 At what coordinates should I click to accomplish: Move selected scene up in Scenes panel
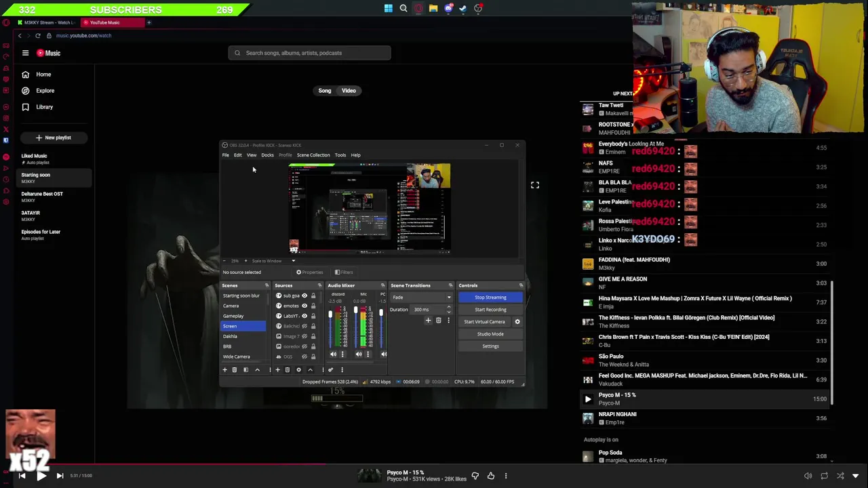click(257, 369)
